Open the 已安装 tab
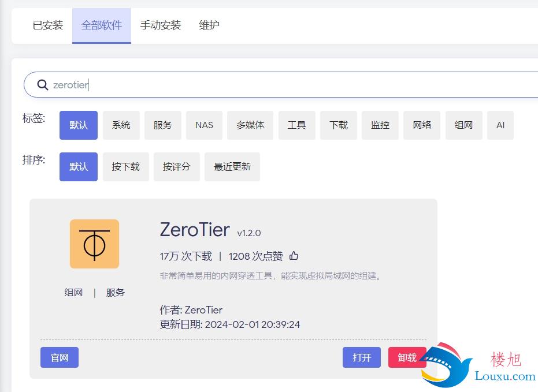The image size is (538, 392). coord(48,25)
